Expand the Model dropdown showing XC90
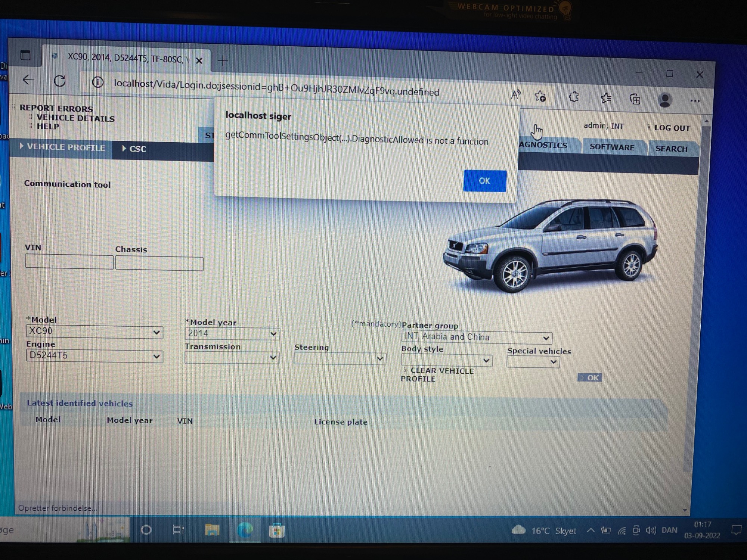The width and height of the screenshot is (747, 560). (x=94, y=332)
